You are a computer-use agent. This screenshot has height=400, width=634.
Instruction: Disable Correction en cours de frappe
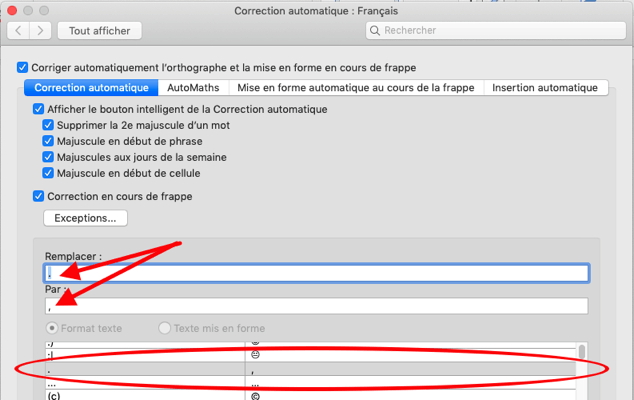38,196
